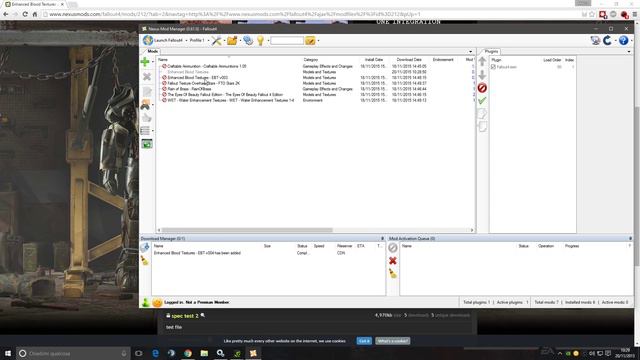Toggle the red status icon for The Eyes Of Beauty
This screenshot has width=640, height=360.
click(164, 95)
